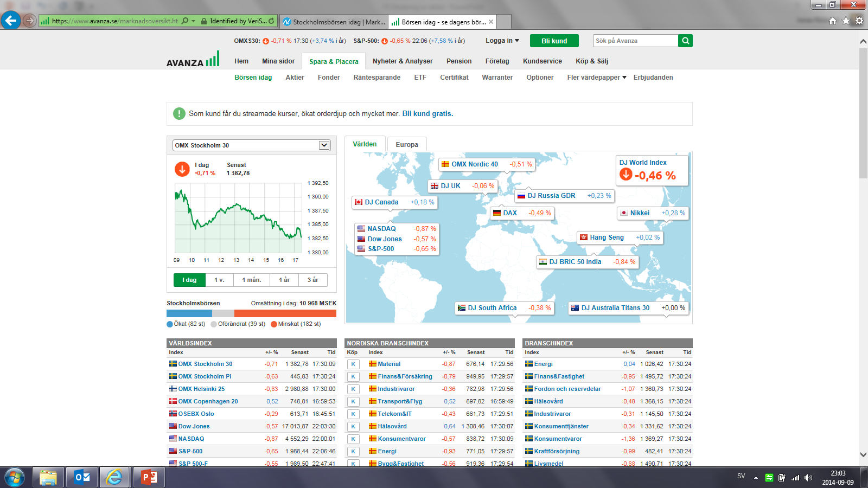The height and width of the screenshot is (488, 868).
Task: Click the address bar search magnifier icon
Action: tap(185, 21)
